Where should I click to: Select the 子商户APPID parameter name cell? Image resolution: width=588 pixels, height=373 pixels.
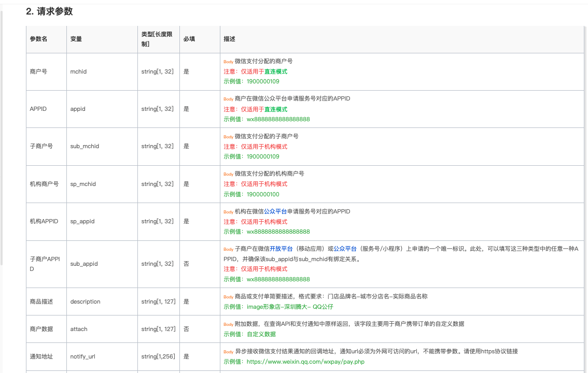[x=47, y=264]
